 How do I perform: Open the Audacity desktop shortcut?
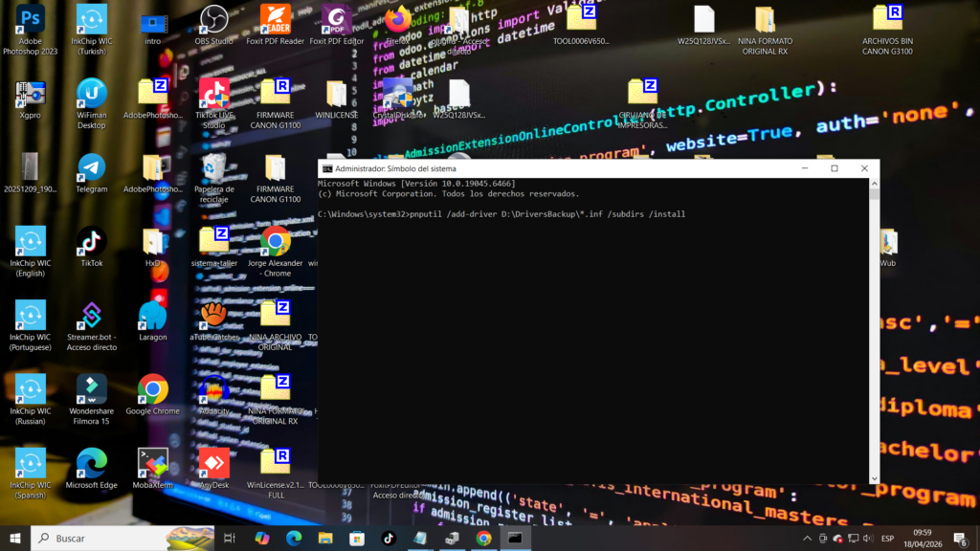click(213, 389)
